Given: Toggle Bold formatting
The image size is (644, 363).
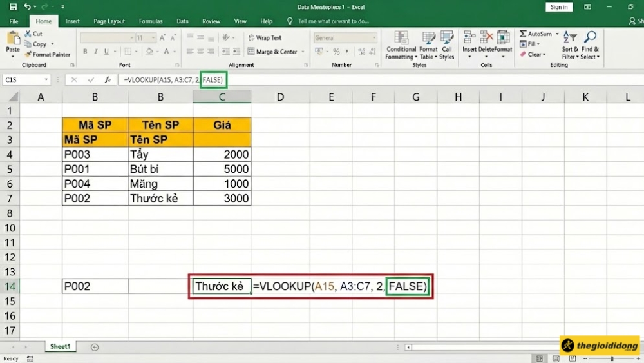Looking at the screenshot, I should [84, 52].
